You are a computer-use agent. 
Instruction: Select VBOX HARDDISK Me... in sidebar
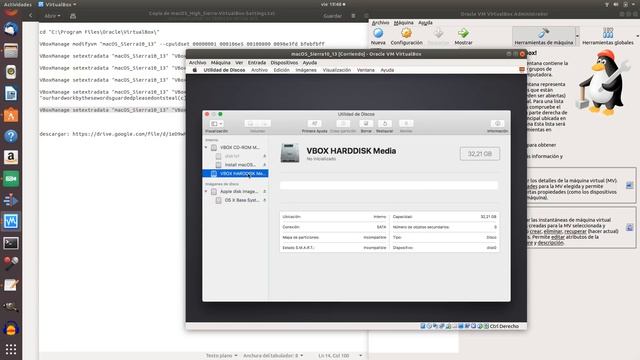pos(236,173)
